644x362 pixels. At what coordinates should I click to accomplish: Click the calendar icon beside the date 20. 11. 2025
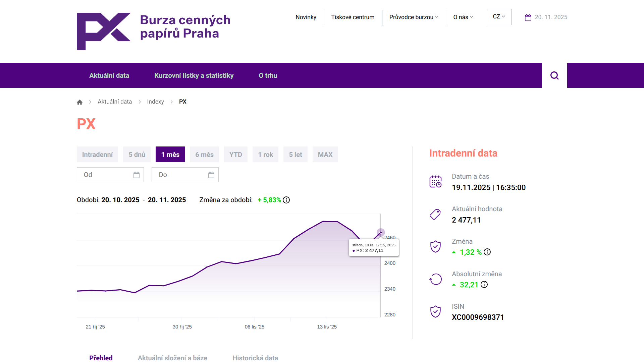528,17
